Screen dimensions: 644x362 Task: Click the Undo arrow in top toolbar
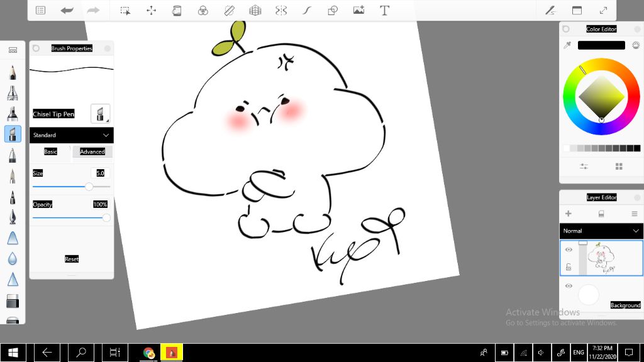(67, 10)
